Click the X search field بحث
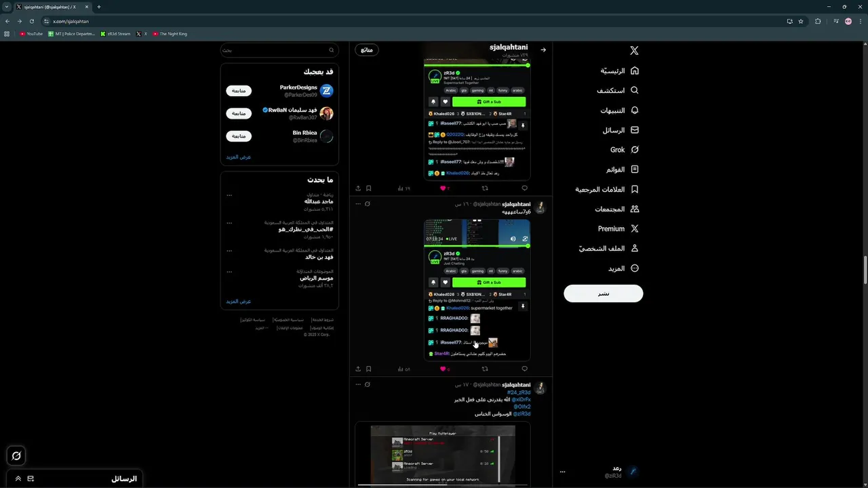The height and width of the screenshot is (488, 868). (x=279, y=49)
